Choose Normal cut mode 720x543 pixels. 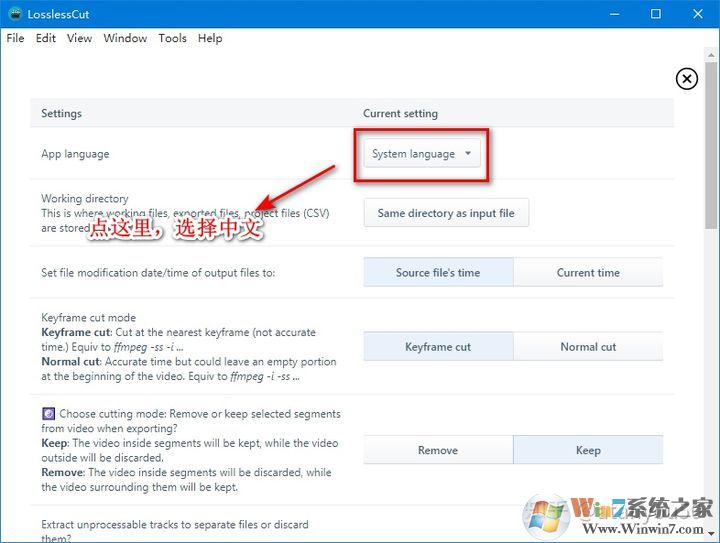coord(588,347)
